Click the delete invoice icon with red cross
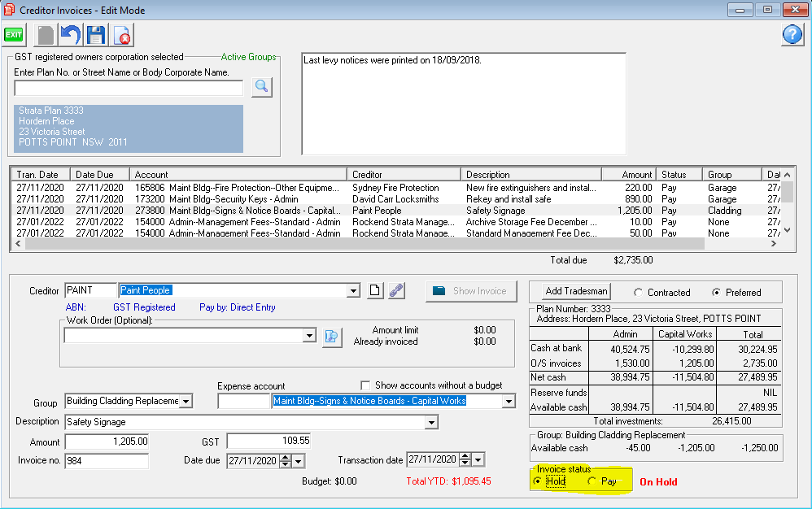 coord(122,35)
